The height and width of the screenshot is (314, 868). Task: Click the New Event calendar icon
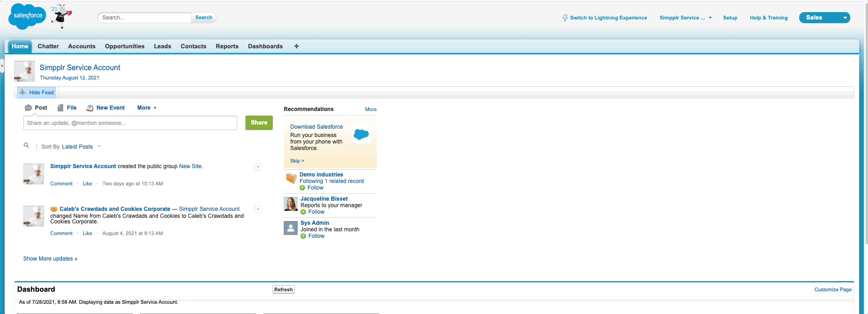(90, 108)
